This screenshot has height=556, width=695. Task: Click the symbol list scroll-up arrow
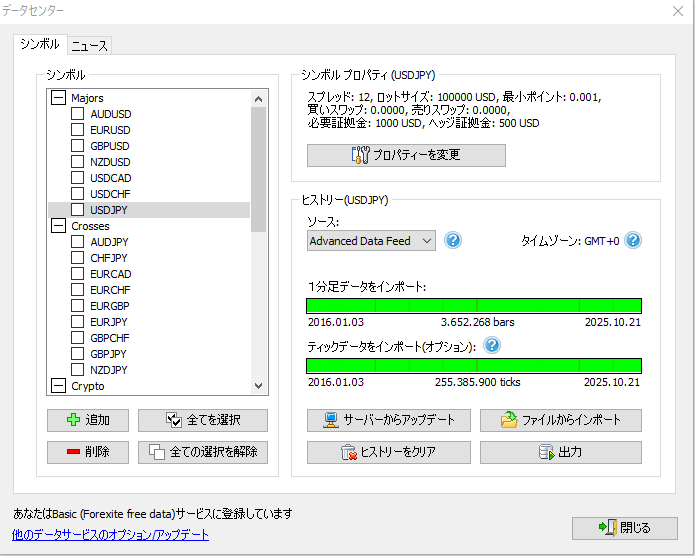(x=258, y=99)
